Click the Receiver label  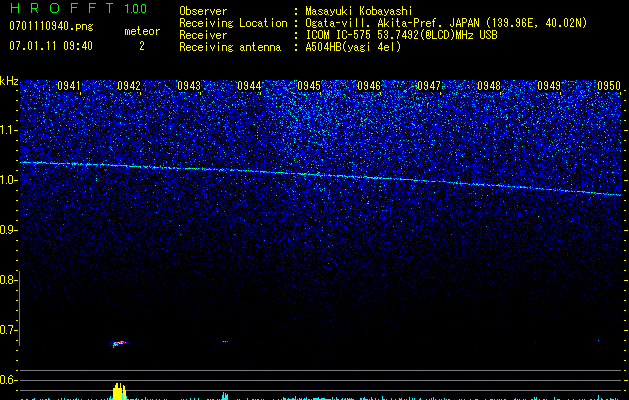203,35
